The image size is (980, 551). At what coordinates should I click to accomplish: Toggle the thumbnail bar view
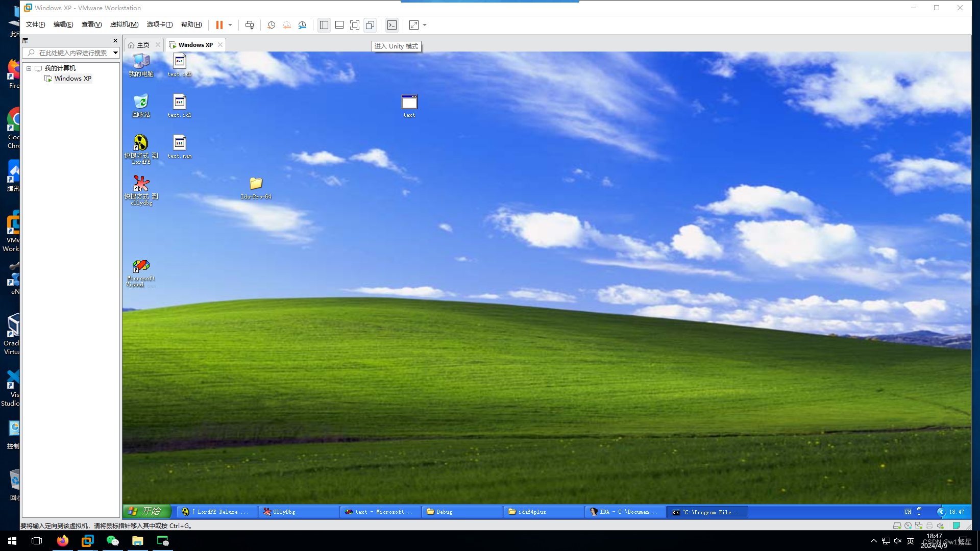click(x=339, y=25)
